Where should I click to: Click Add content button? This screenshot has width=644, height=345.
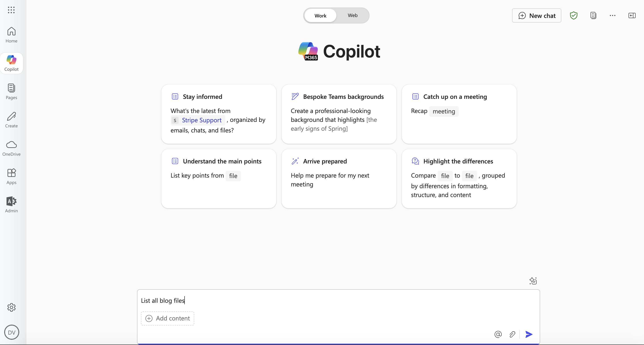point(168,318)
